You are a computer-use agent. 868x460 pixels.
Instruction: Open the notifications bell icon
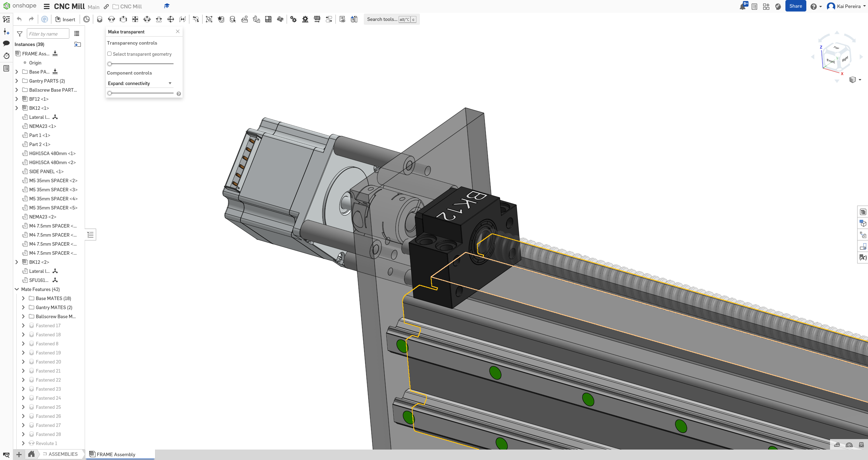click(742, 7)
